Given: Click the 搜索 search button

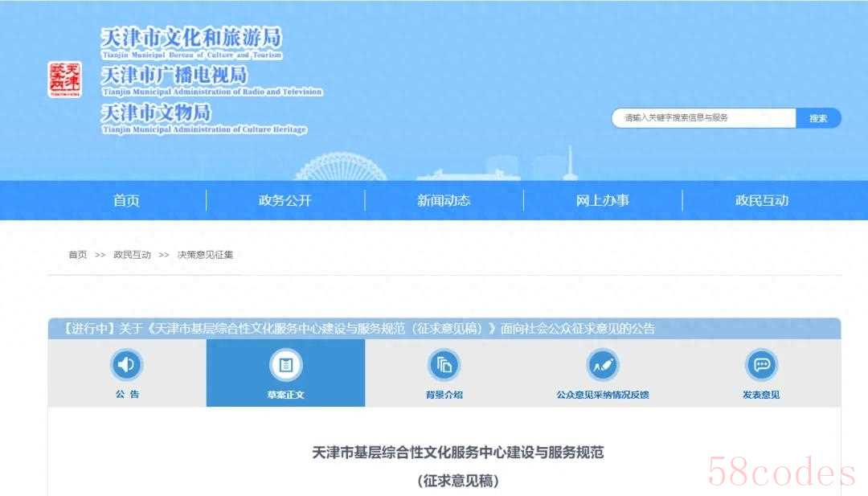Looking at the screenshot, I should point(818,118).
